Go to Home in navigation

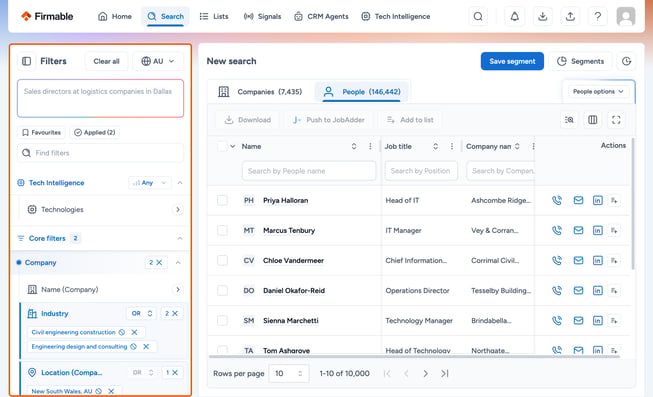coord(115,17)
